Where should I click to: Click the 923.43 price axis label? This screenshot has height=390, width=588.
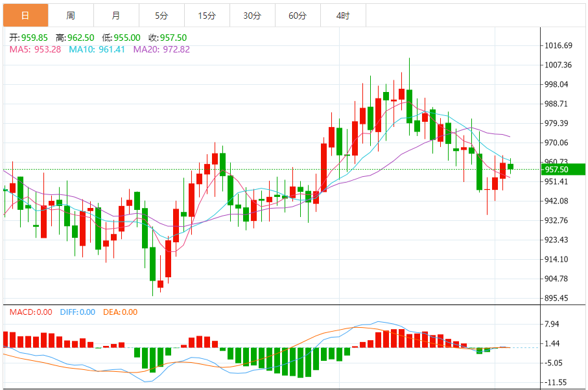(x=556, y=240)
